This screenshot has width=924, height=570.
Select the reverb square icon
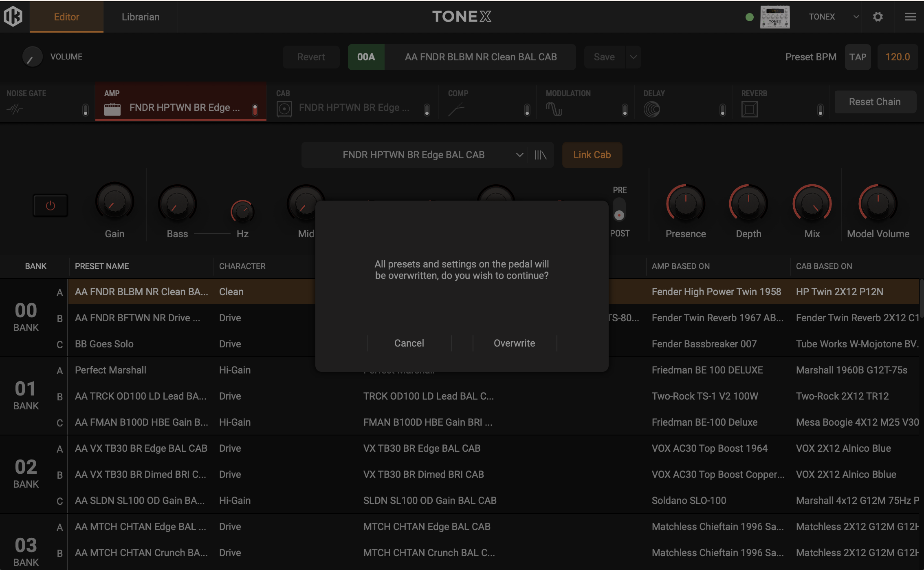749,109
